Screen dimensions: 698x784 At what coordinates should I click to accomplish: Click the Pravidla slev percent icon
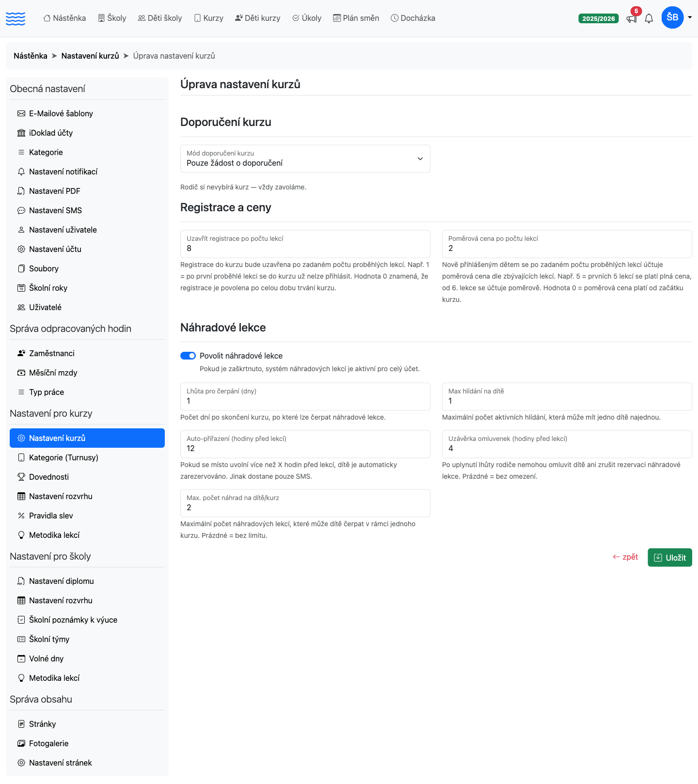point(21,516)
